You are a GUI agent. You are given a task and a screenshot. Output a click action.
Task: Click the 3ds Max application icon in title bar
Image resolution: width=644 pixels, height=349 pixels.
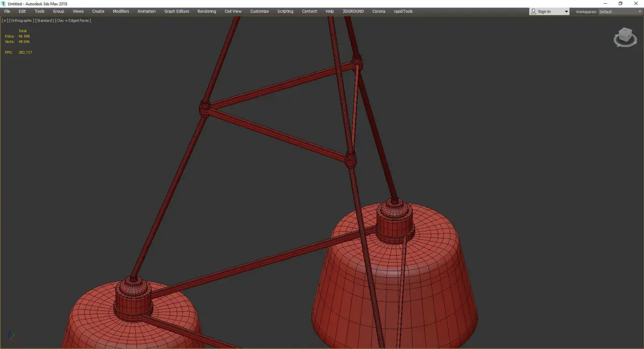(3, 4)
